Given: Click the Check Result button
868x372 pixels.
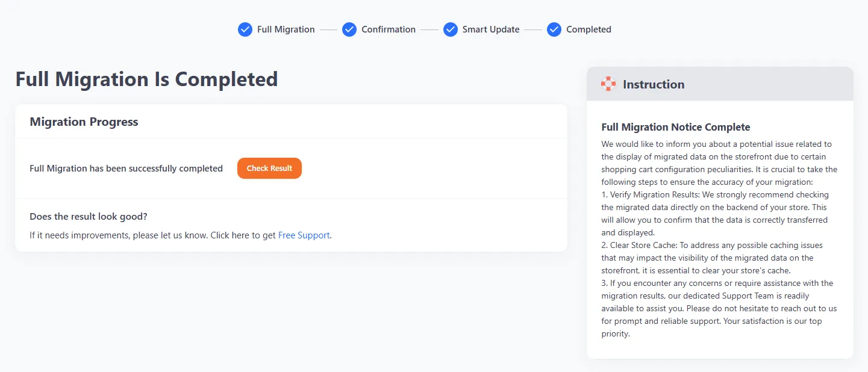Looking at the screenshot, I should point(269,168).
